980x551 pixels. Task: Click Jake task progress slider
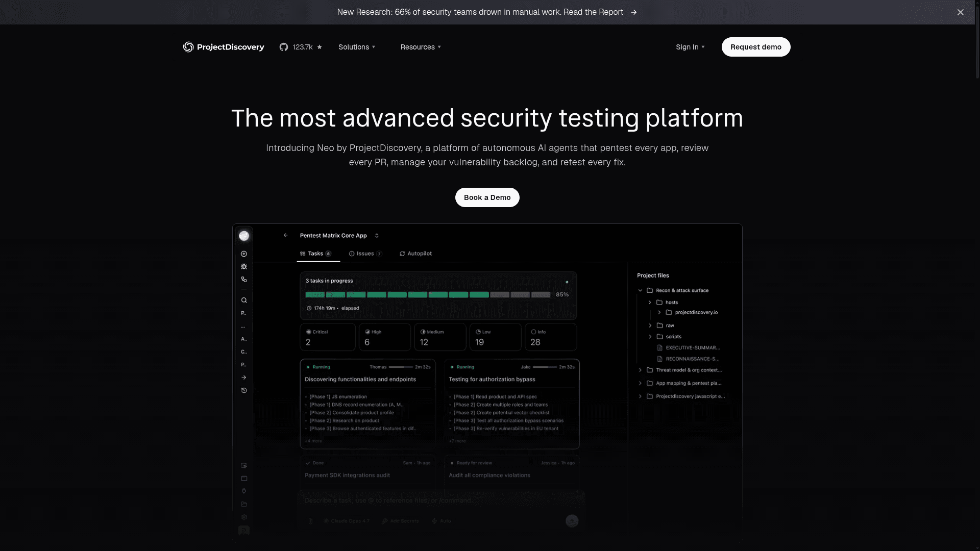(x=545, y=367)
